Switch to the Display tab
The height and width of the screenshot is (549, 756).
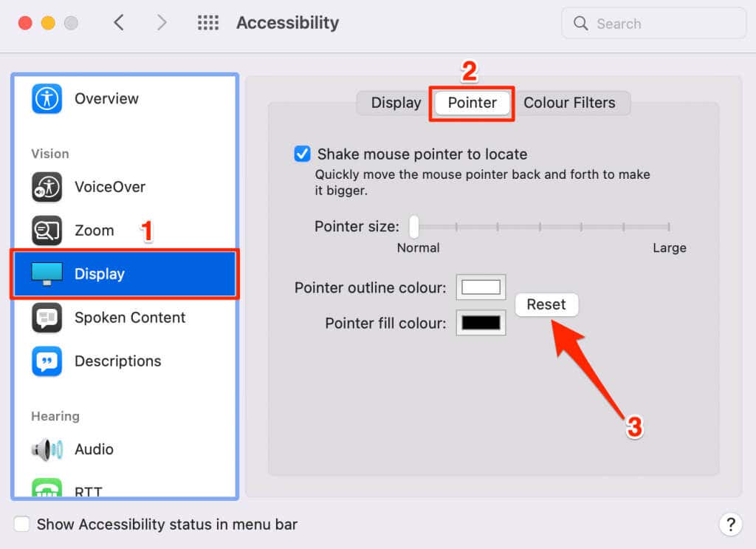click(396, 103)
